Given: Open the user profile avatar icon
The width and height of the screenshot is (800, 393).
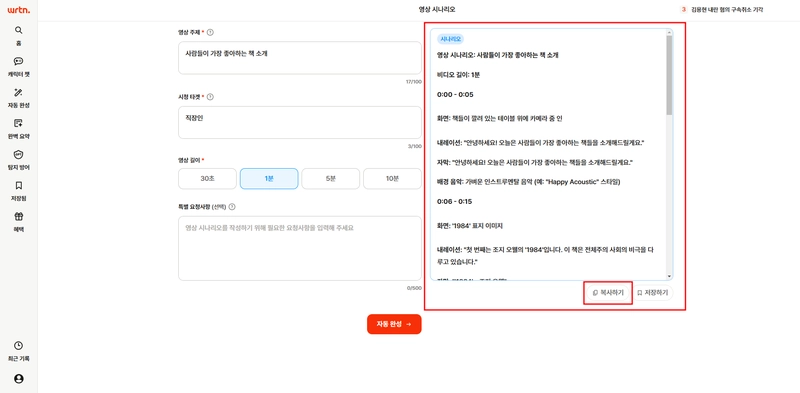Looking at the screenshot, I should pos(19,379).
